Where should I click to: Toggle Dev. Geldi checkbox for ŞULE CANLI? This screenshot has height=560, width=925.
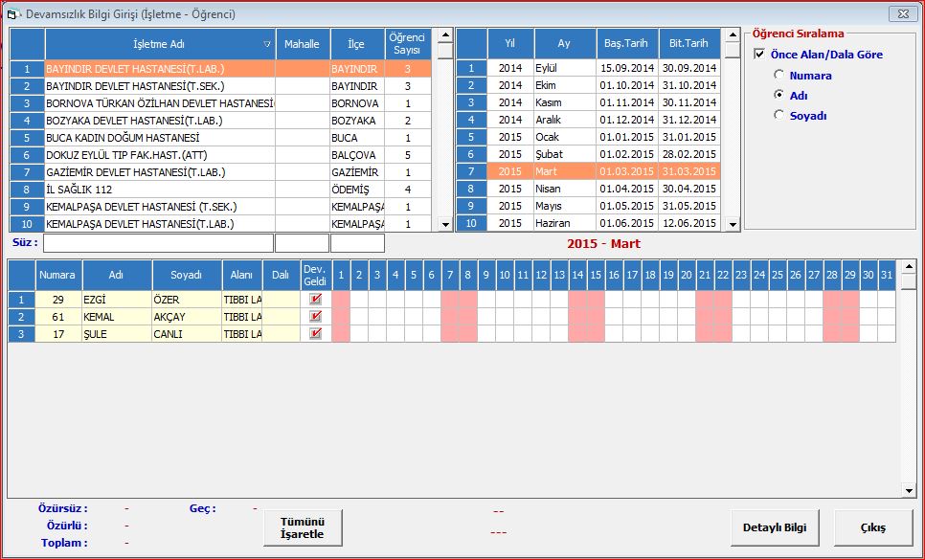pos(315,334)
